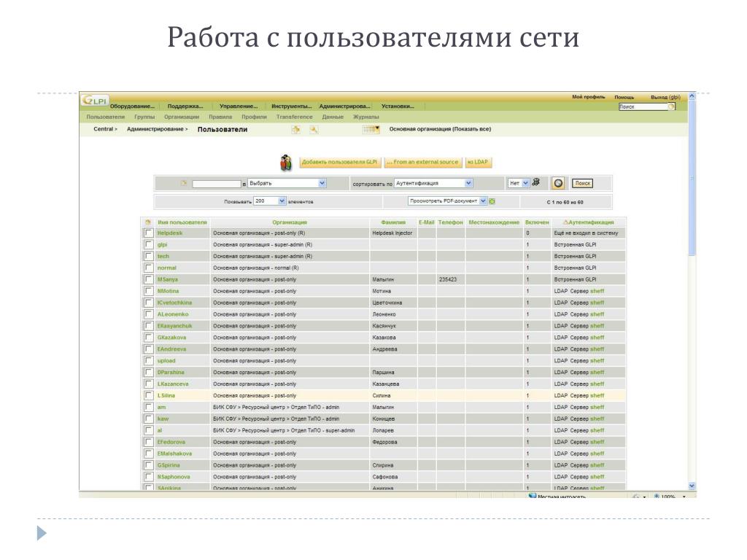Open the user link ICvetochkina
The width and height of the screenshot is (747, 560).
(175, 303)
